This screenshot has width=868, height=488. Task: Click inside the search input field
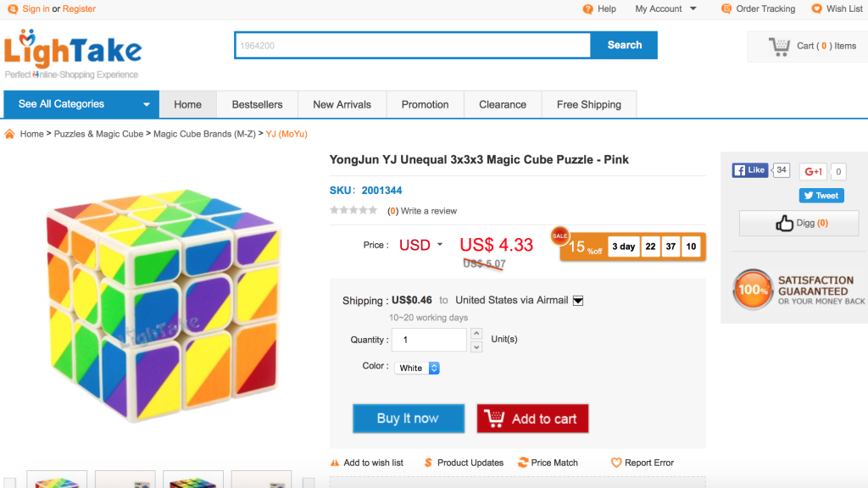(x=412, y=46)
